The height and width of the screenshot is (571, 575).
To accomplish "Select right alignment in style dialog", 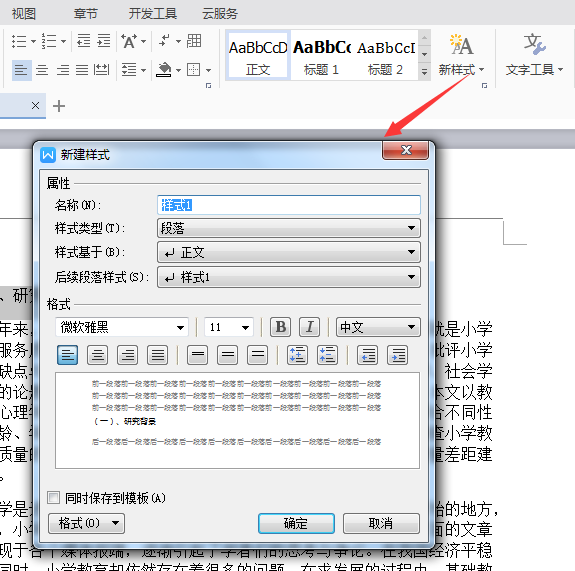I will (128, 355).
